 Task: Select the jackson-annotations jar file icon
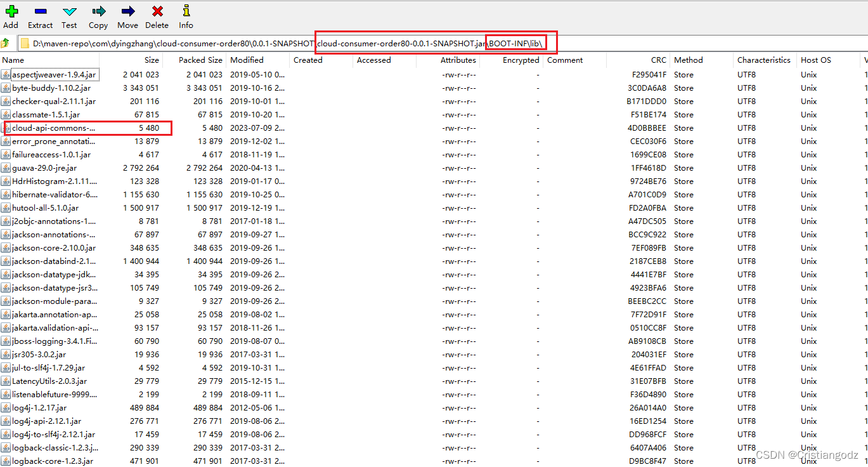point(6,235)
